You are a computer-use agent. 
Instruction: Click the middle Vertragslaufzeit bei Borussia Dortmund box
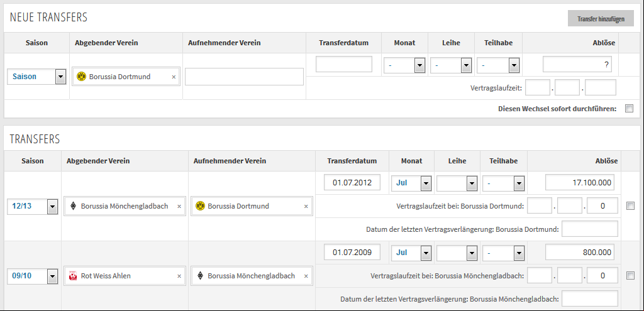pyautogui.click(x=570, y=205)
